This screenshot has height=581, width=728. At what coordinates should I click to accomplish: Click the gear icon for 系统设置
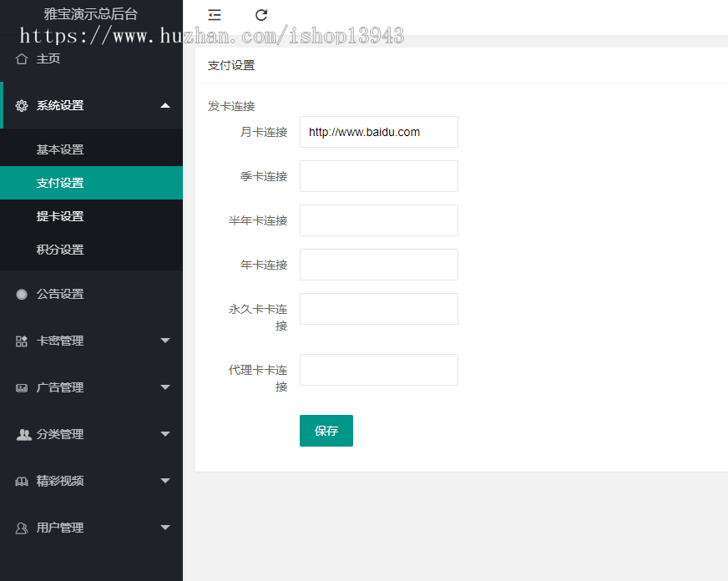click(x=23, y=105)
